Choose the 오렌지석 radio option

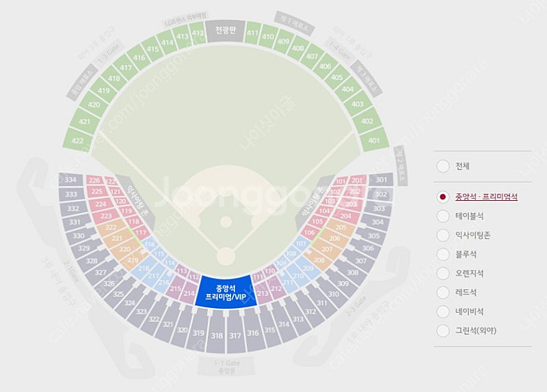point(443,274)
